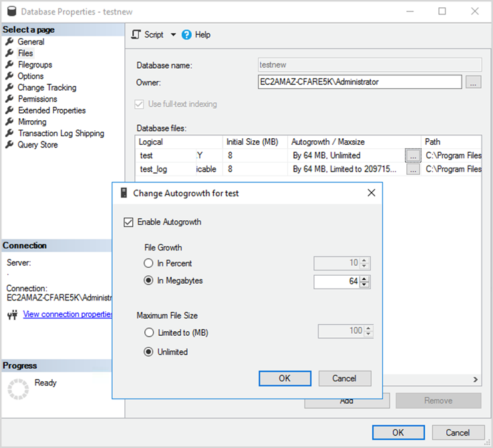Viewport: 493px width, 448px height.
Task: Open View connection properties link
Action: (x=67, y=314)
